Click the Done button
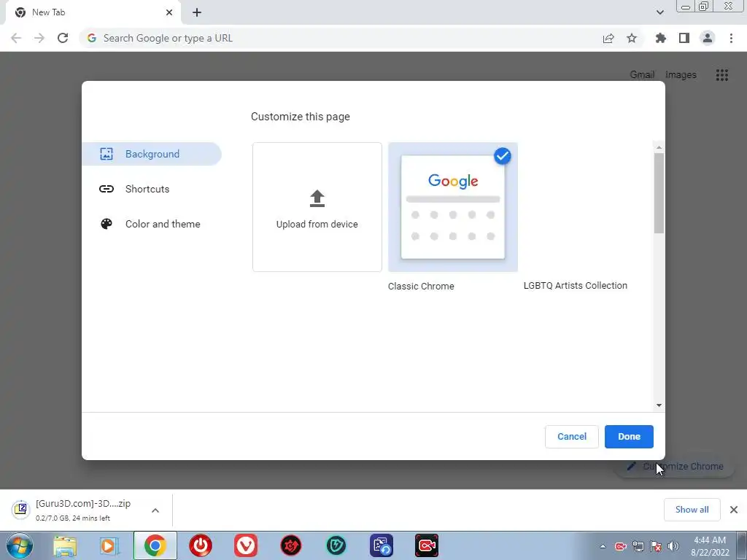This screenshot has width=747, height=560. pos(629,437)
